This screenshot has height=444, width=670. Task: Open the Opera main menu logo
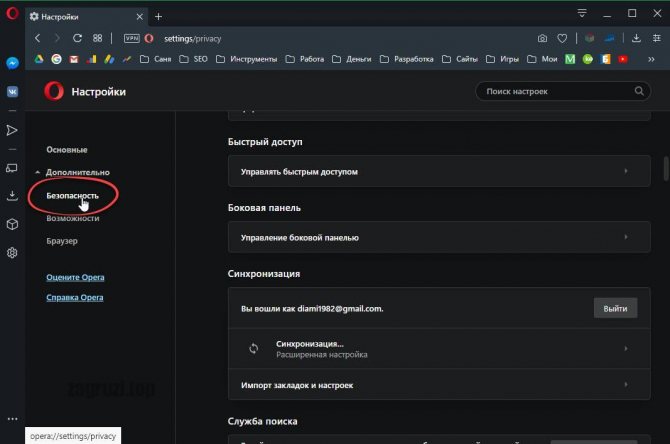[12, 13]
